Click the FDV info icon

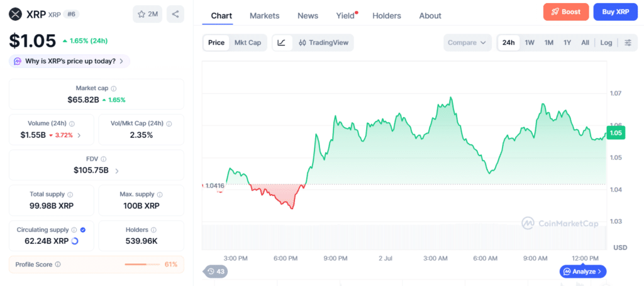tap(104, 159)
